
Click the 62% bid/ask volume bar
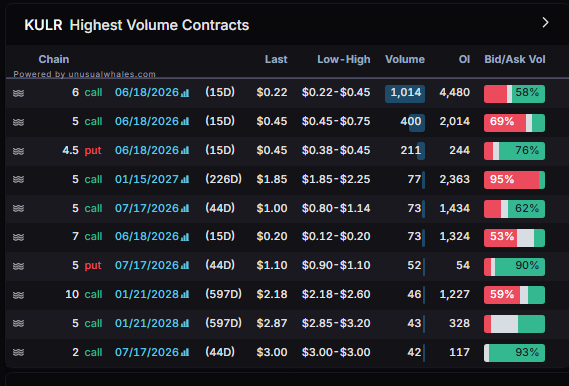pos(514,209)
